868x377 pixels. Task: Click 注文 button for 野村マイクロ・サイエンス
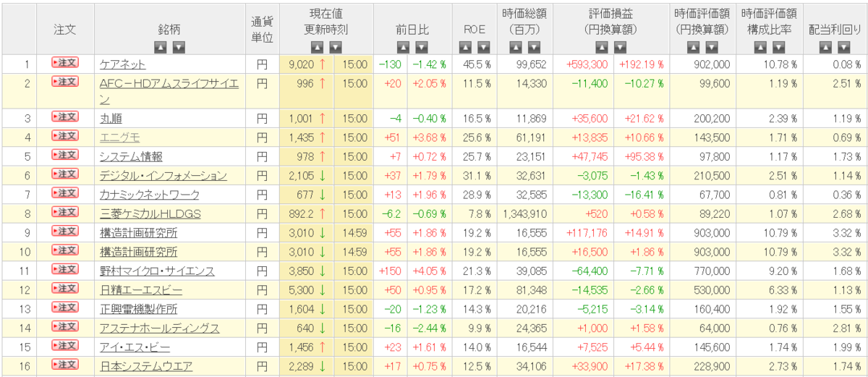(x=65, y=270)
